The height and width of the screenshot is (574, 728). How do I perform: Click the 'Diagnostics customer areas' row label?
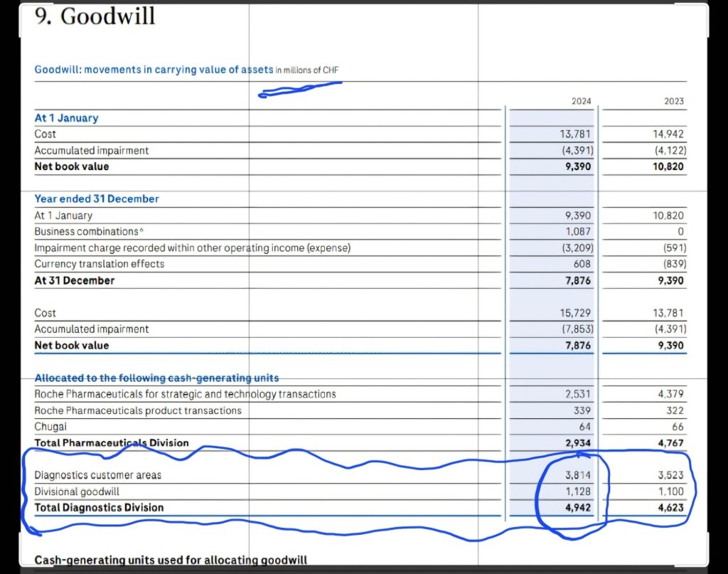[x=97, y=475]
